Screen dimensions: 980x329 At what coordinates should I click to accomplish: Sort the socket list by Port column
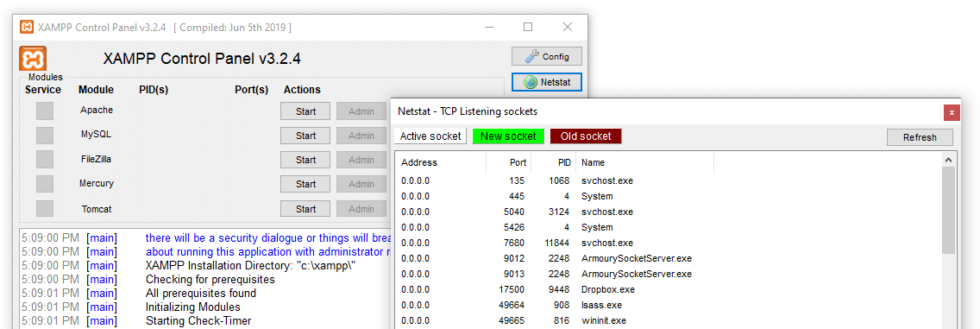(x=509, y=162)
